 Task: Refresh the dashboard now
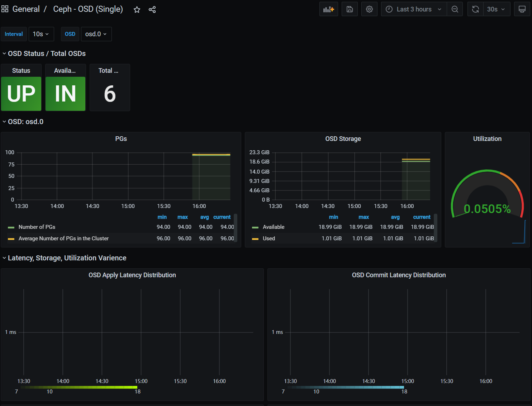click(475, 9)
